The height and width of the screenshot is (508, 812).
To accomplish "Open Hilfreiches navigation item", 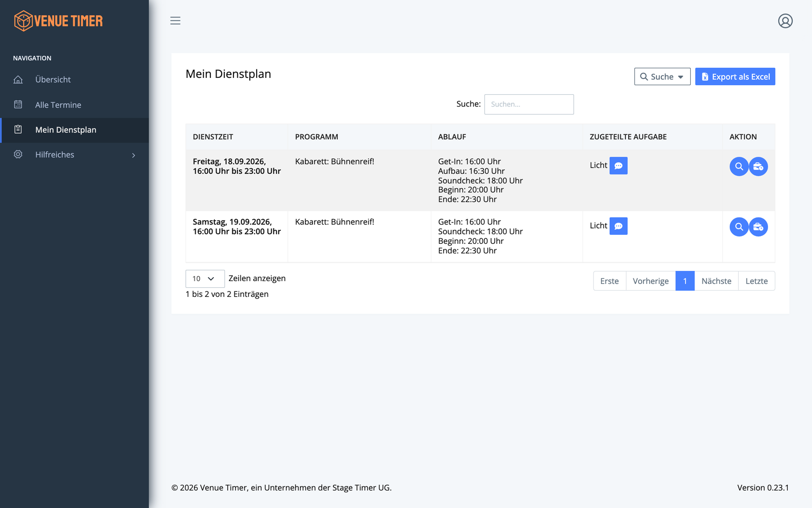I will tap(74, 155).
